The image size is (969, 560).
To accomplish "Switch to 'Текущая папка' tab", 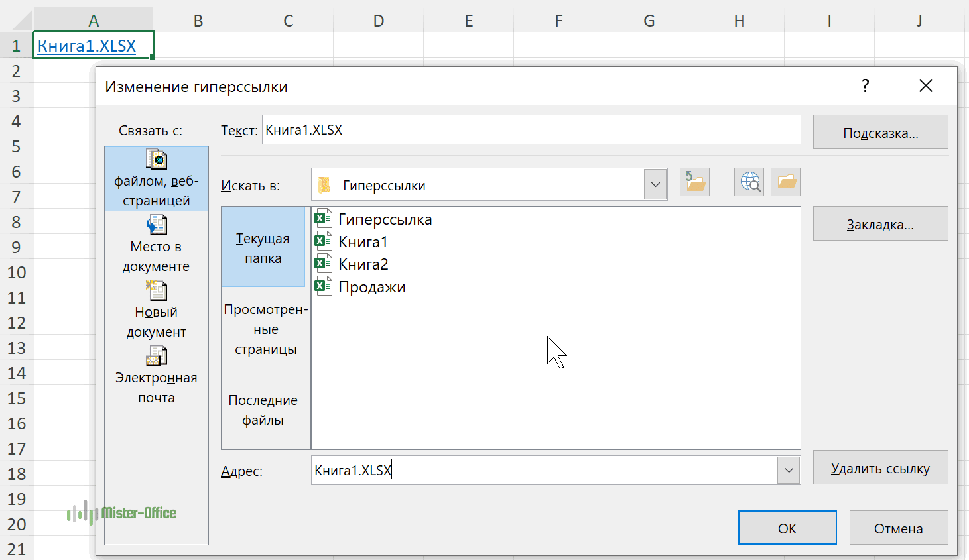I will tap(263, 248).
